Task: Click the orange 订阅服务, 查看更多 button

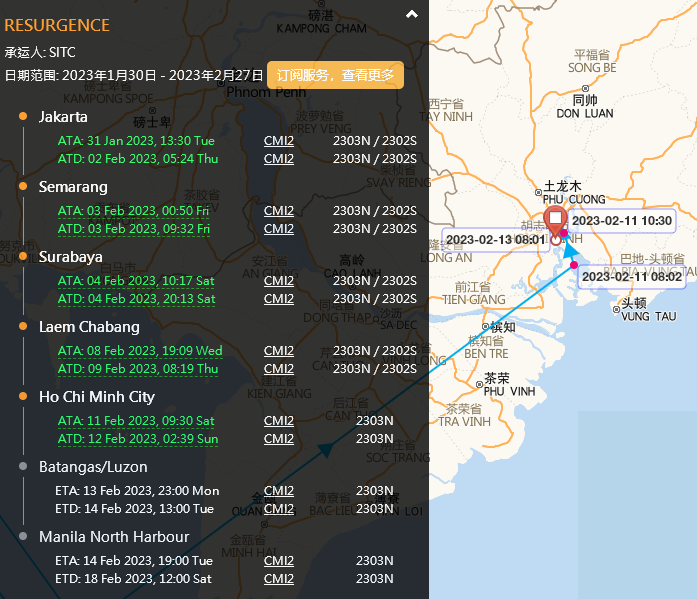Action: pyautogui.click(x=335, y=75)
